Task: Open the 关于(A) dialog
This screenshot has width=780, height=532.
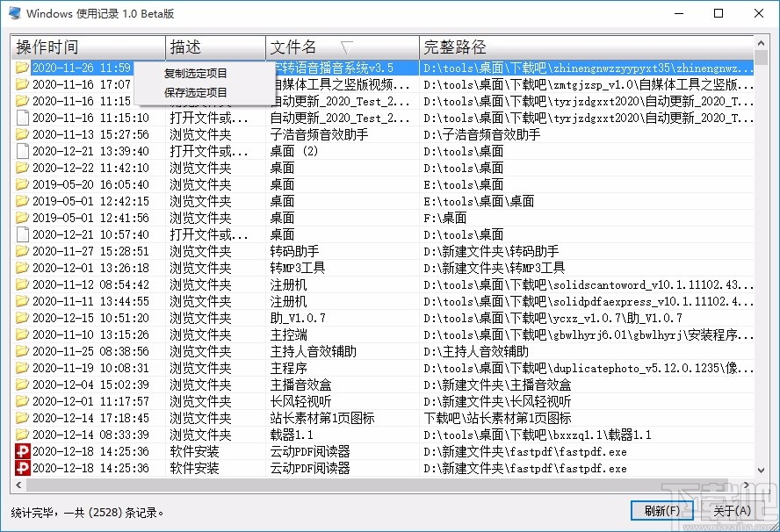Action: (728, 510)
